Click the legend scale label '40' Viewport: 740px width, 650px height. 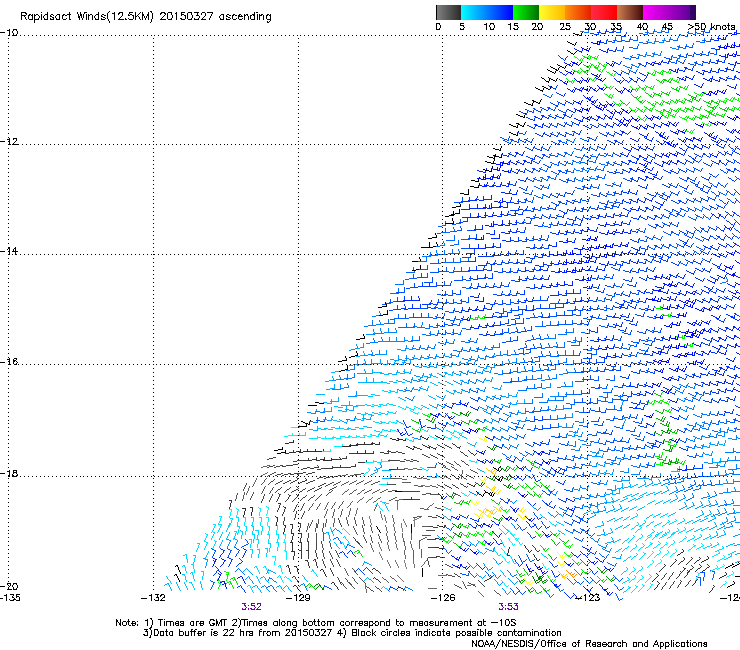(x=642, y=26)
